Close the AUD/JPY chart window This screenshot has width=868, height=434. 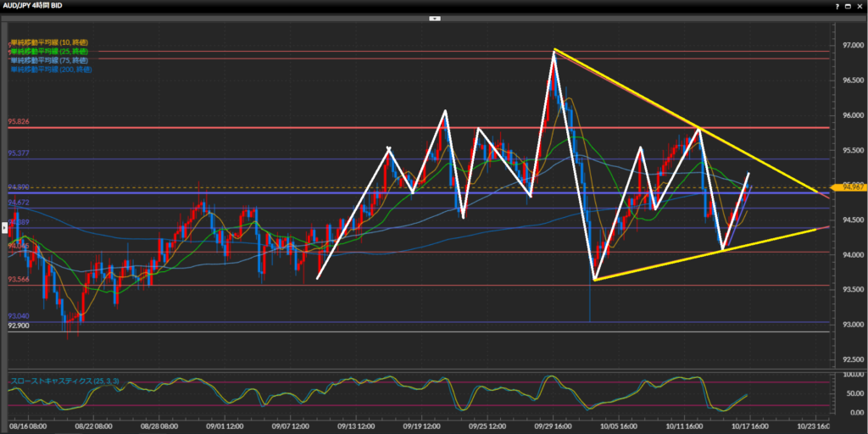point(860,5)
